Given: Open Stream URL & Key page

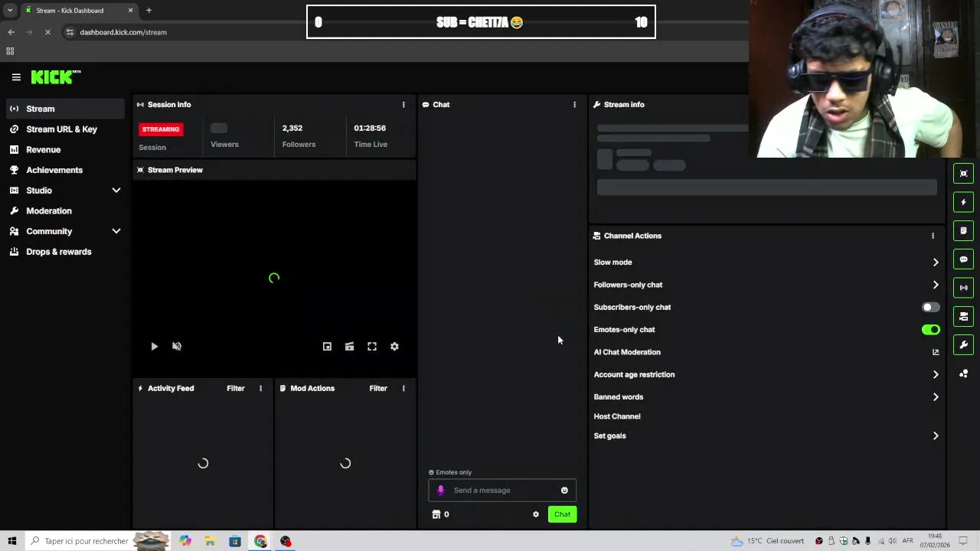Looking at the screenshot, I should 64,129.
